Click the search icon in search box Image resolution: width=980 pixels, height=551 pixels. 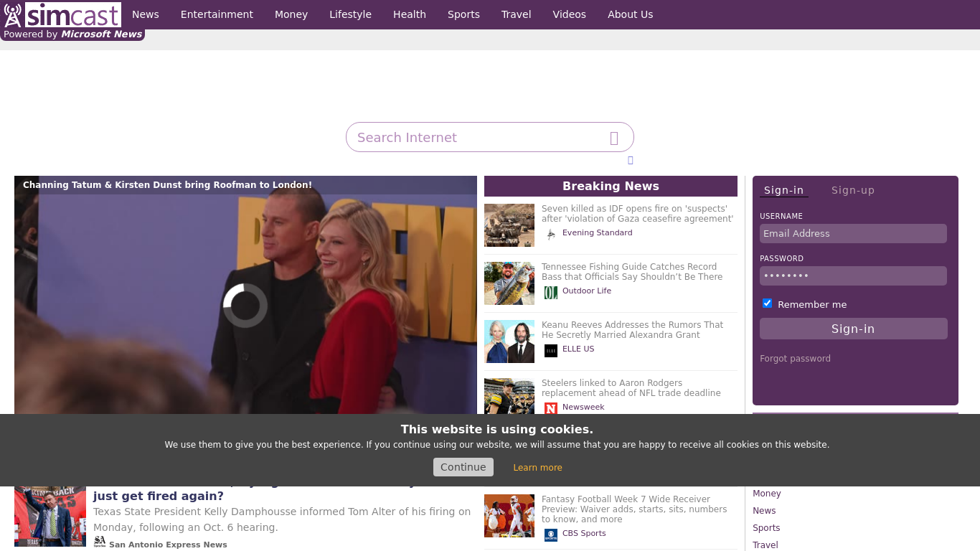pyautogui.click(x=614, y=138)
